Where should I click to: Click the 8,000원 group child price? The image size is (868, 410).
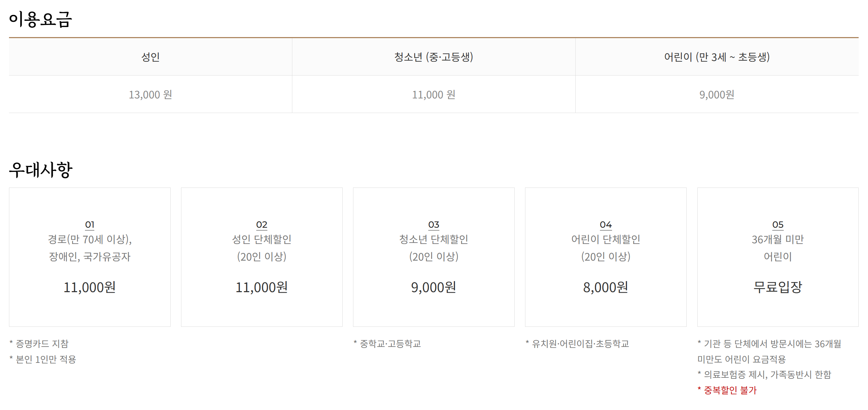(605, 287)
